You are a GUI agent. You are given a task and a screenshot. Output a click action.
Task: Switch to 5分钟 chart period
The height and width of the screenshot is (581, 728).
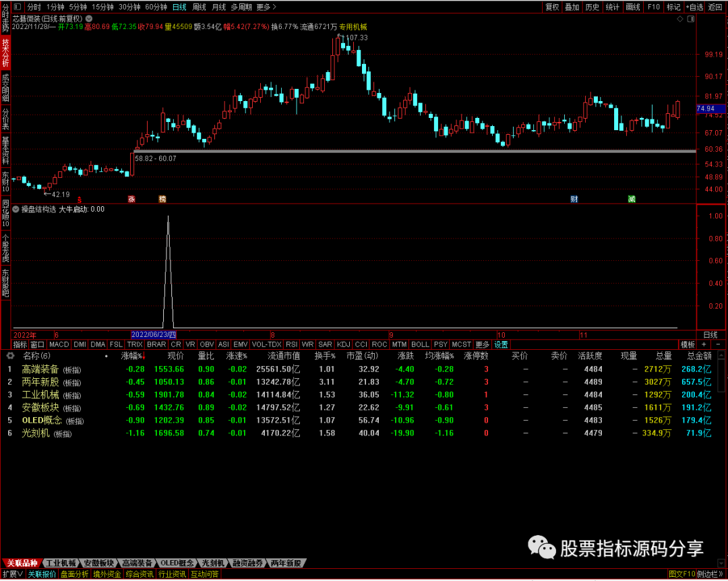[x=78, y=7]
